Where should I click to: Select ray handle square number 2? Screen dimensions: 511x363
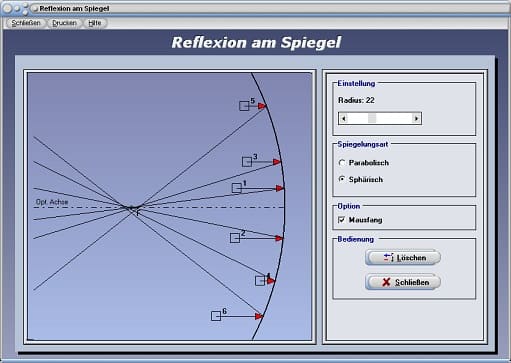[x=235, y=238]
